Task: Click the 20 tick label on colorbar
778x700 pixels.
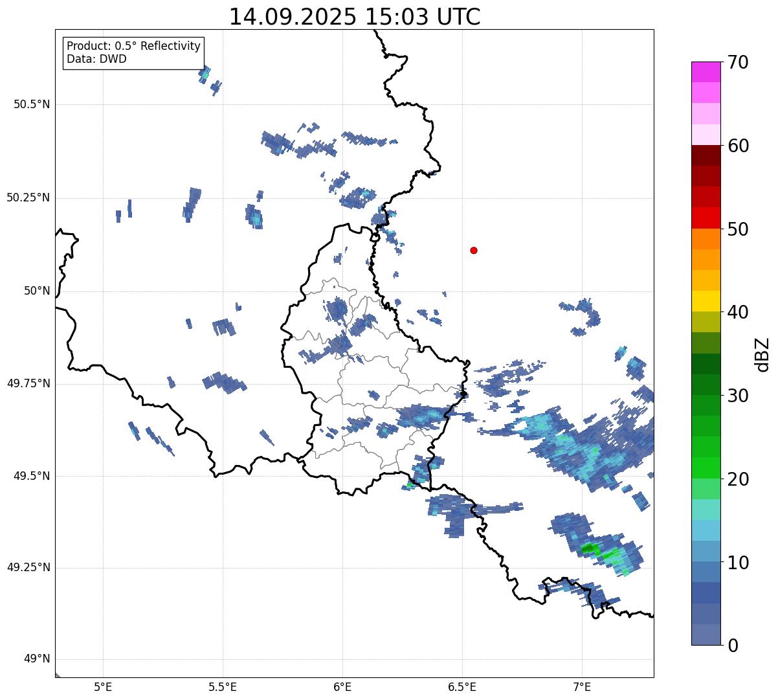Action: pos(738,479)
